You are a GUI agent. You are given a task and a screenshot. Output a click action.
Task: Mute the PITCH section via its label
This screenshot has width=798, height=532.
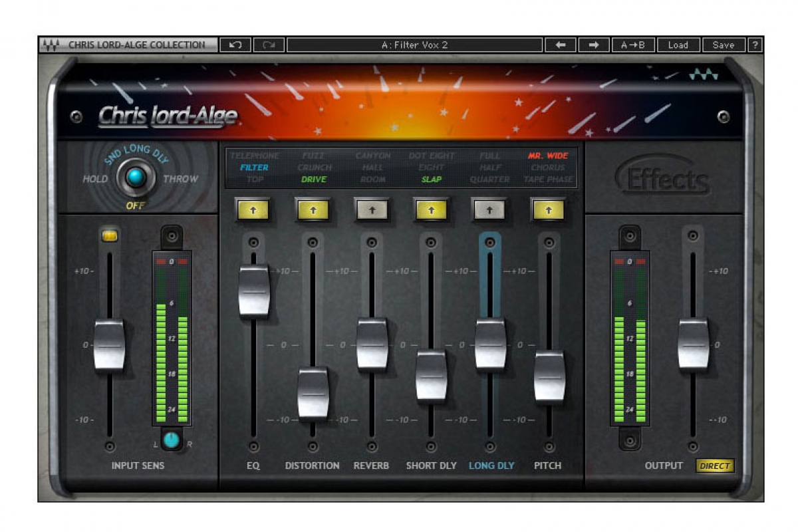click(x=548, y=465)
